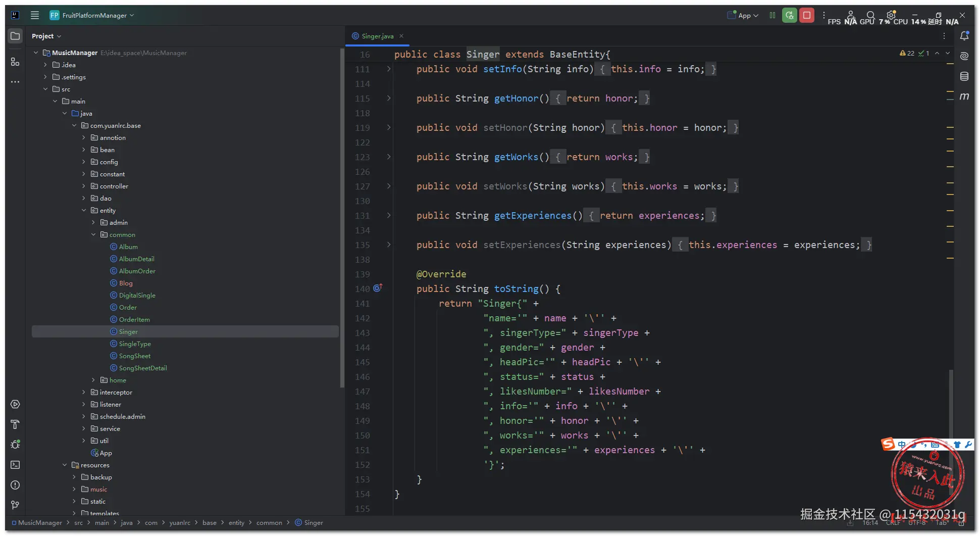
Task: Open the Notifications bell panel
Action: tap(964, 36)
